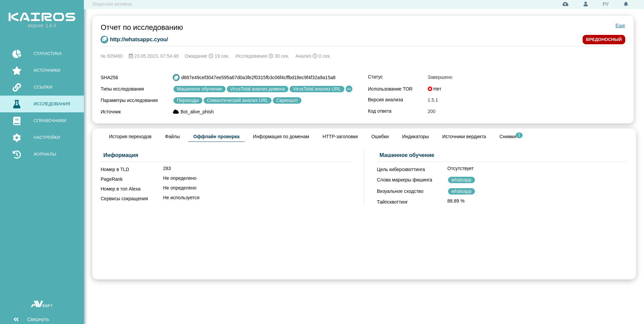644x324 pixels.
Task: Click the cloud upload icon in header
Action: point(565,4)
